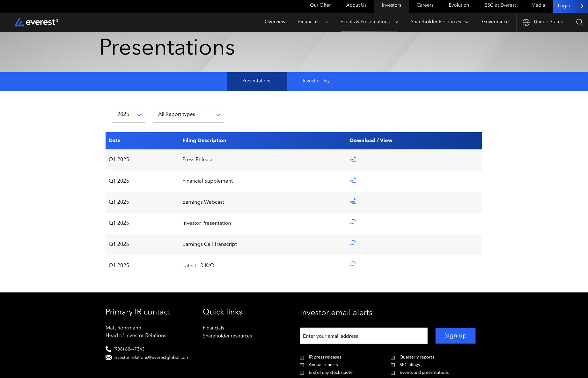Check the IR press releases box
Screen dimensions: 588x378
[302, 358]
